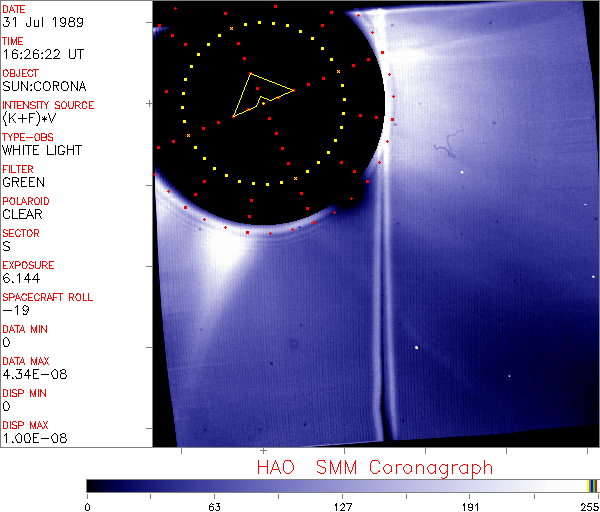Click the HAO SMM Coronagraph title
The image size is (600, 512).
(x=375, y=468)
